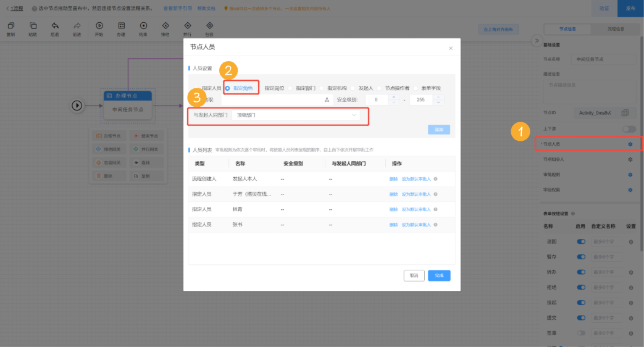This screenshot has width=644, height=347.
Task: Click the 验证 validate button
Action: tap(604, 8)
